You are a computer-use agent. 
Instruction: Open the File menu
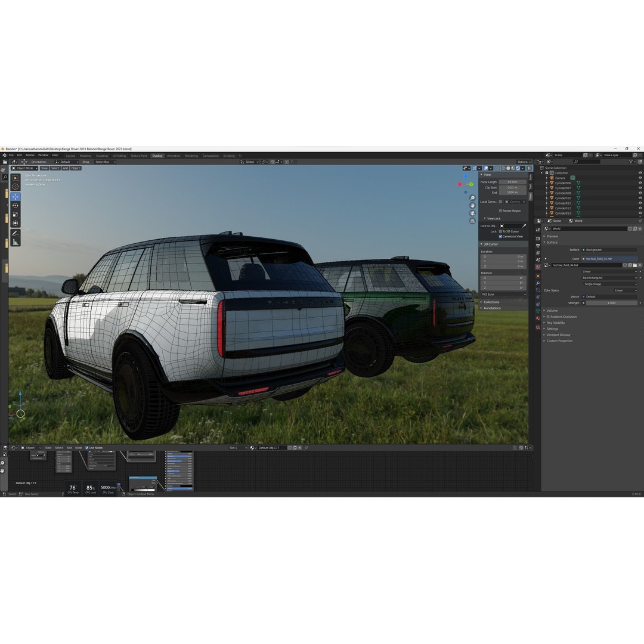tap(11, 155)
